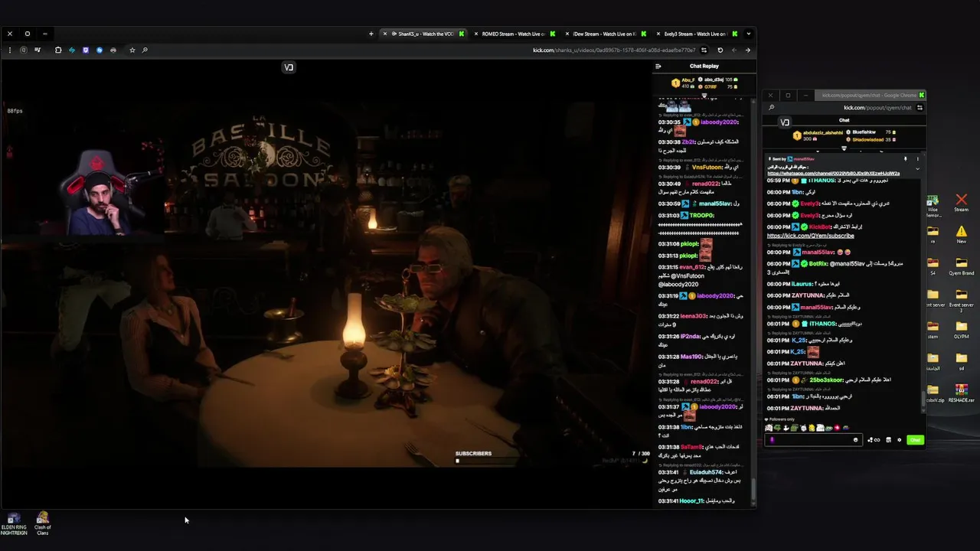Click username leena303 in chat replay
Viewport: 980px width, 551px height.
pos(693,316)
